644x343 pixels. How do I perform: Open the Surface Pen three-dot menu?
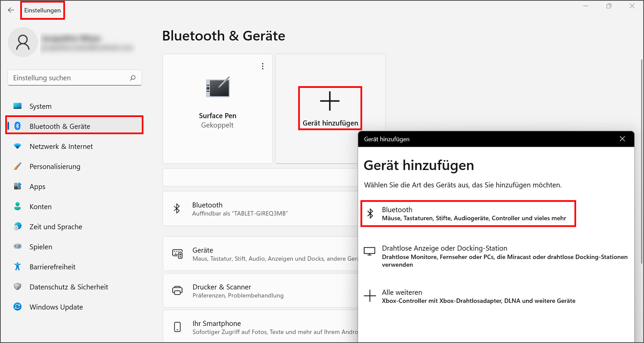pos(263,66)
